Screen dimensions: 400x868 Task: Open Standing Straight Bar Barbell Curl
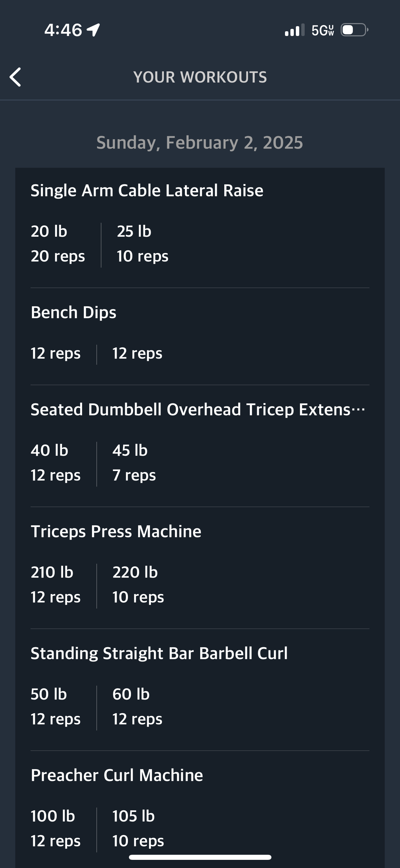159,653
